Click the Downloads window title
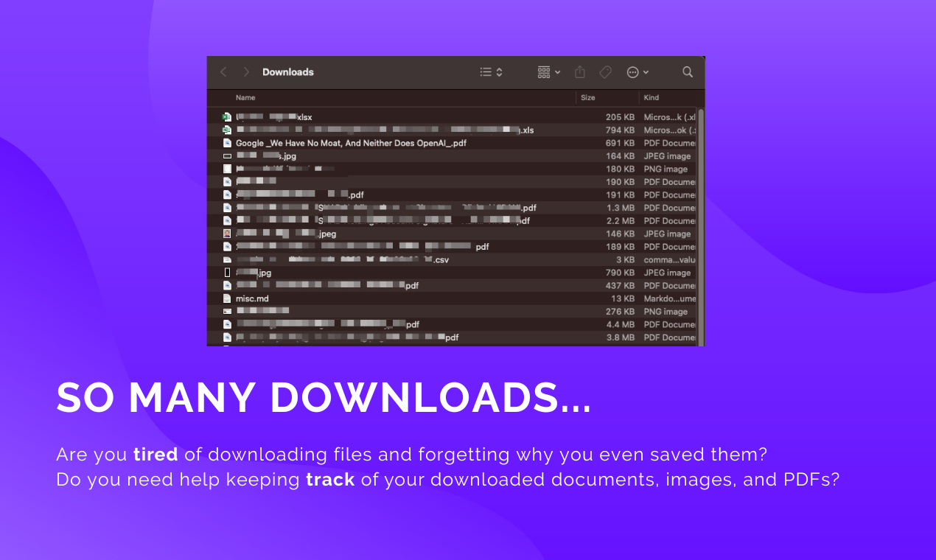The width and height of the screenshot is (936, 560). [288, 72]
